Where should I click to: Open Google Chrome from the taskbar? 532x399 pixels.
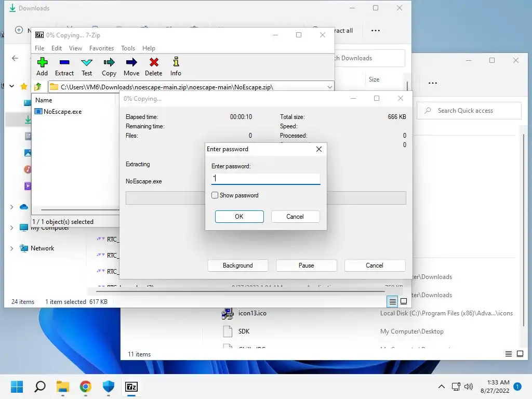click(86, 387)
